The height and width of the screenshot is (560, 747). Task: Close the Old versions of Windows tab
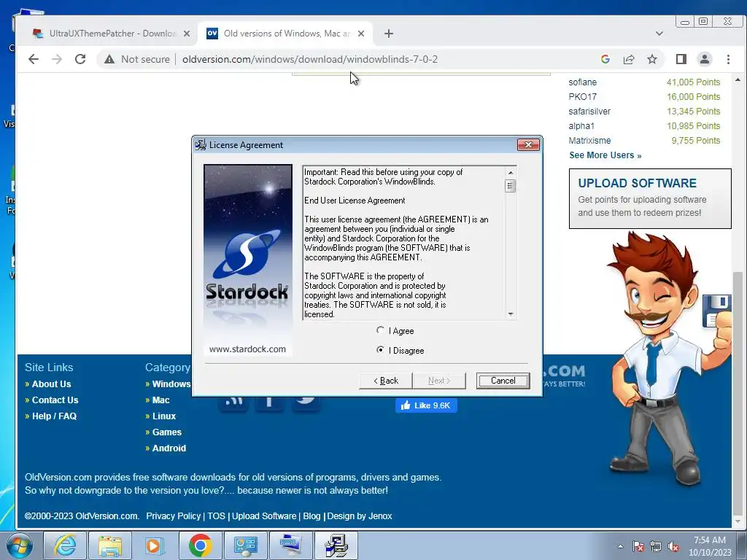[361, 34]
